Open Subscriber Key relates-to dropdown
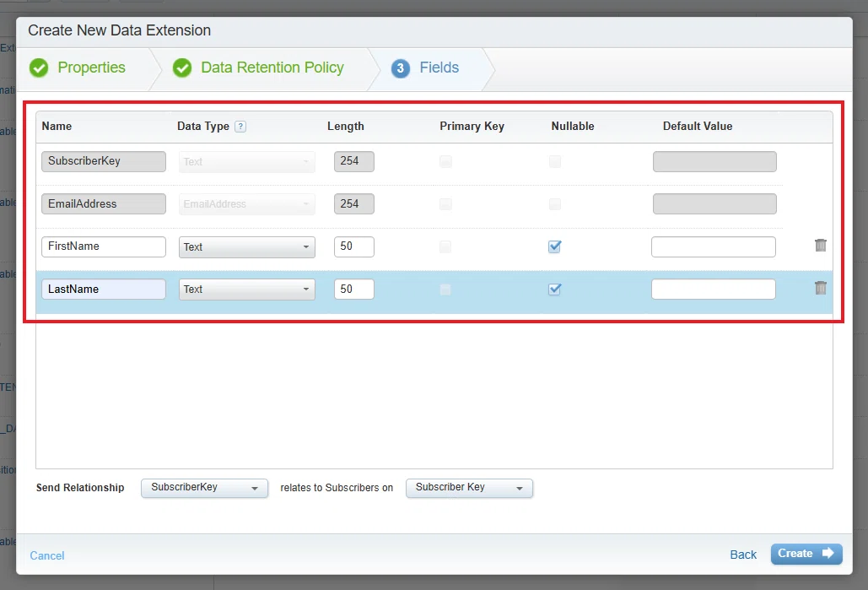Image resolution: width=868 pixels, height=590 pixels. [x=469, y=488]
